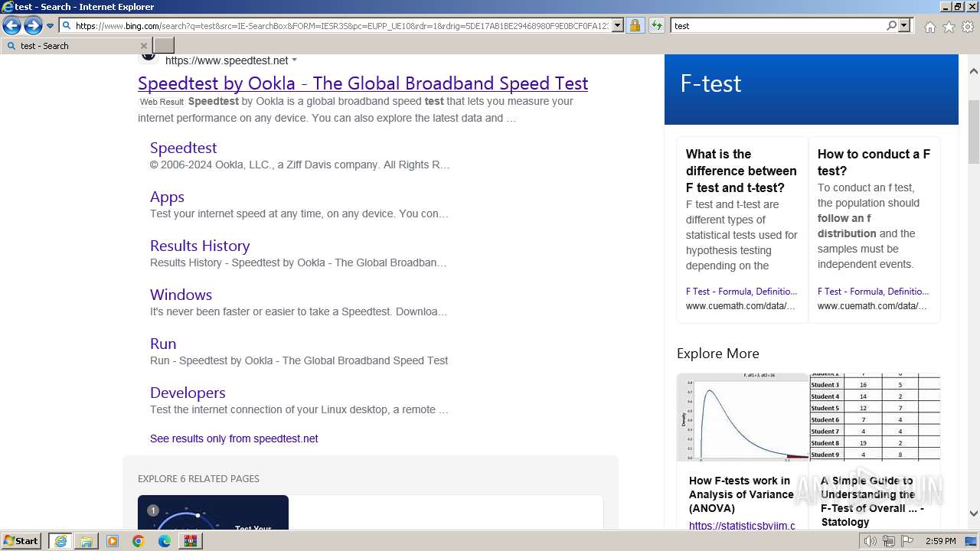Open a new tab button
The image size is (980, 551).
point(164,46)
